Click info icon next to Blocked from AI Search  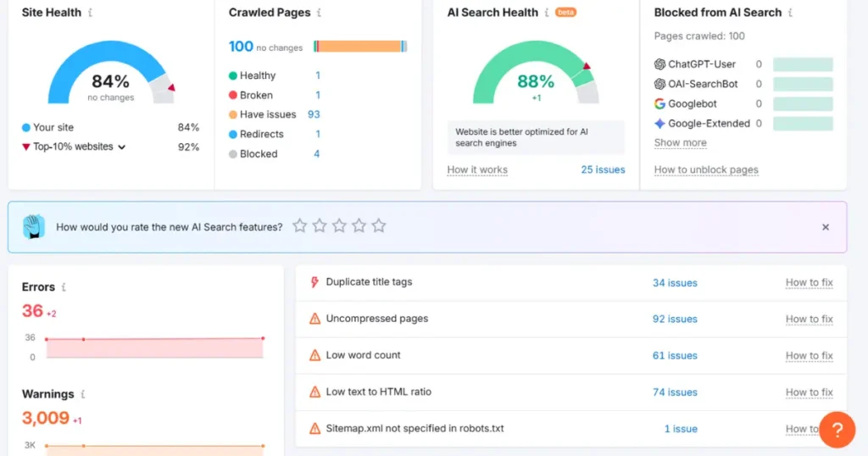click(790, 13)
